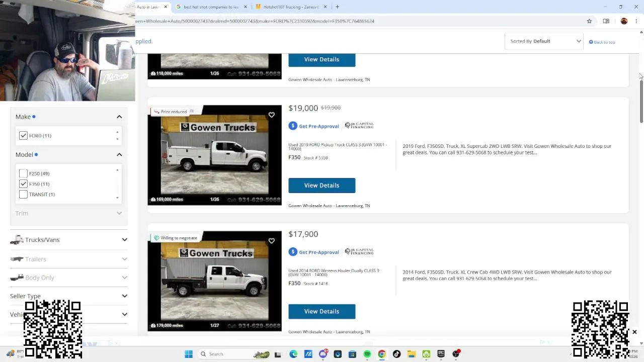Open JR Capital Financing logo on $17,900 listing
The width and height of the screenshot is (644, 362).
(359, 251)
